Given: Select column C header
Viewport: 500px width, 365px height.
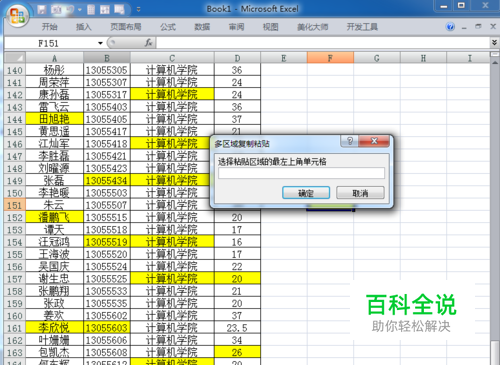Looking at the screenshot, I should point(172,58).
